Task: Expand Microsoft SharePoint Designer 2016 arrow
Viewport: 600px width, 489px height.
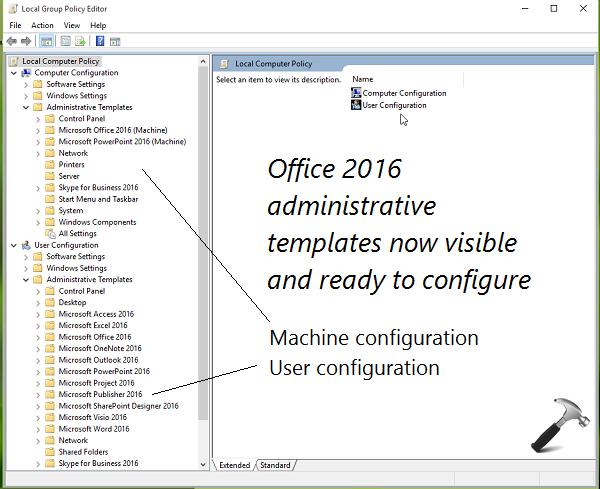Action: 38,406
